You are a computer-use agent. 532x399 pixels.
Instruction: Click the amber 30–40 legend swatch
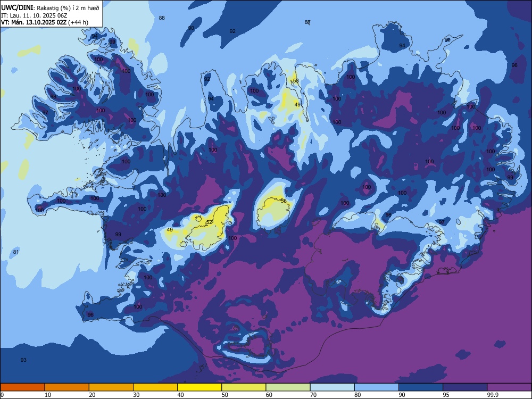click(x=155, y=387)
